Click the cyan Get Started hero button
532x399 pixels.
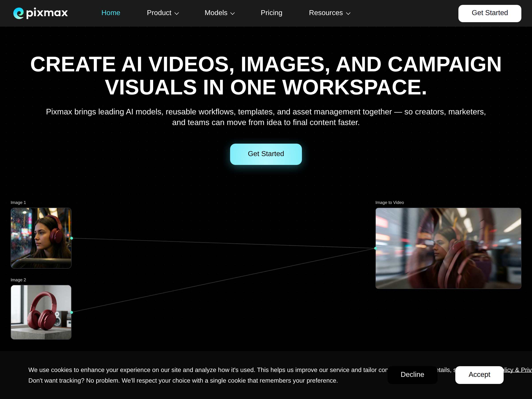266,154
